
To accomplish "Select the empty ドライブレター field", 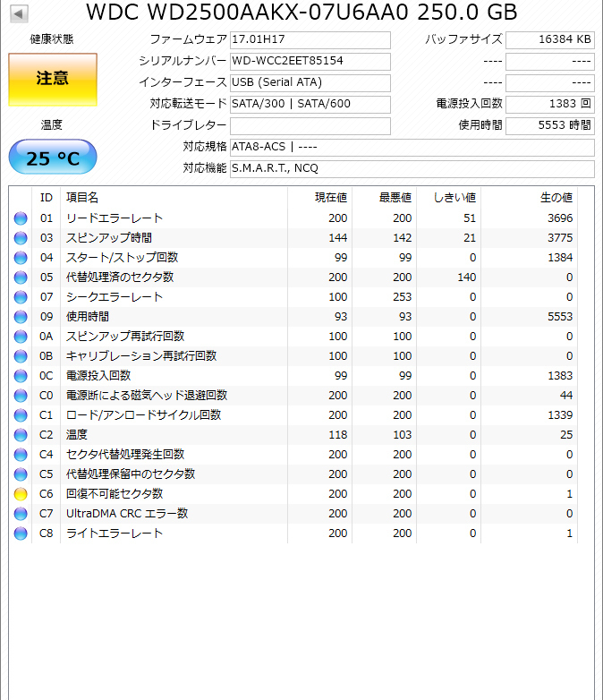I will [x=310, y=125].
